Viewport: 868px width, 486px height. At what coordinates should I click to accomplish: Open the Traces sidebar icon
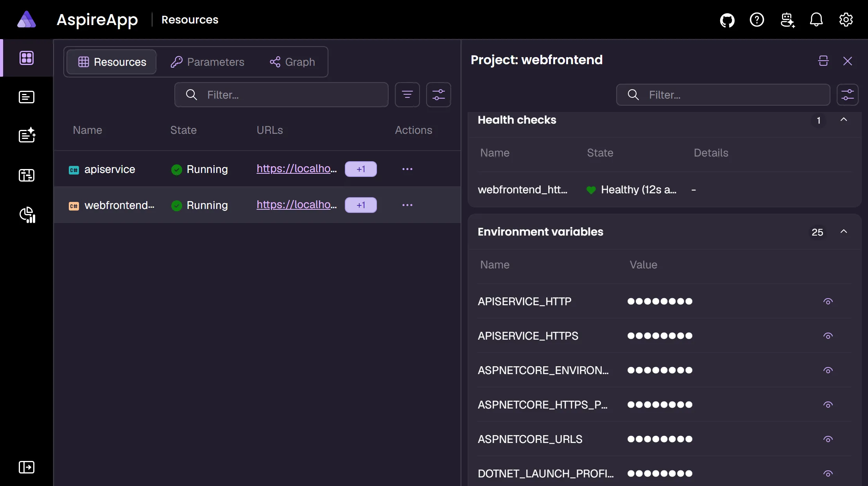(27, 175)
